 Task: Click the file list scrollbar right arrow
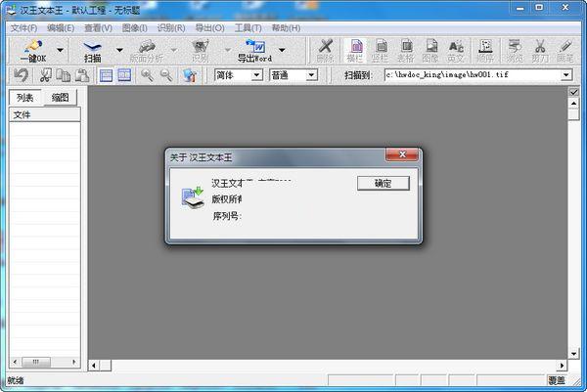point(73,362)
